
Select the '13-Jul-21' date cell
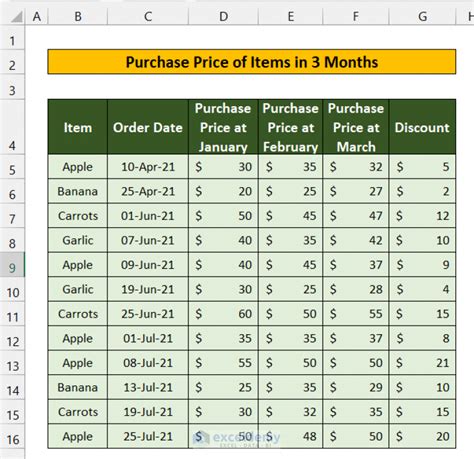pos(148,387)
